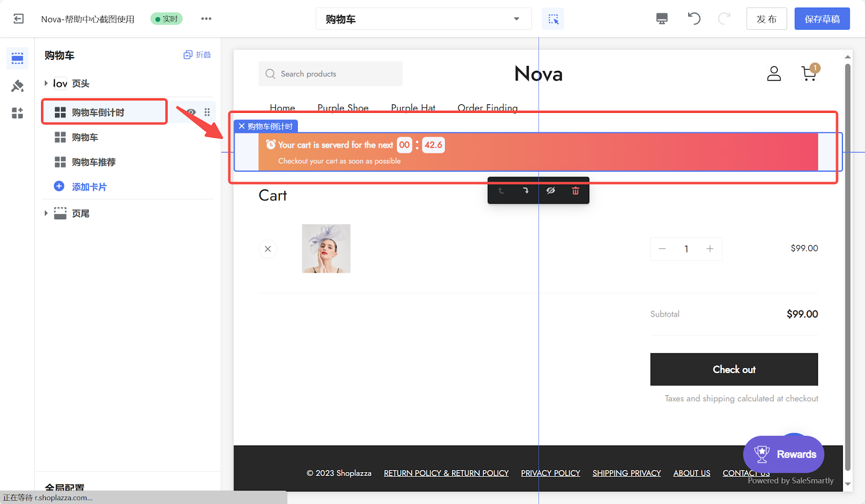Open the 购物车 page selector dropdown
The height and width of the screenshot is (504, 865).
tap(423, 19)
